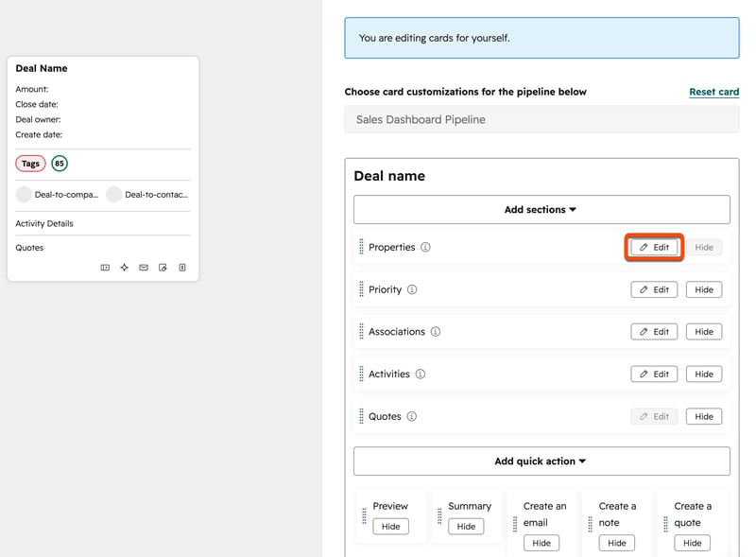
Task: Click the 85 score badge
Action: 60,164
